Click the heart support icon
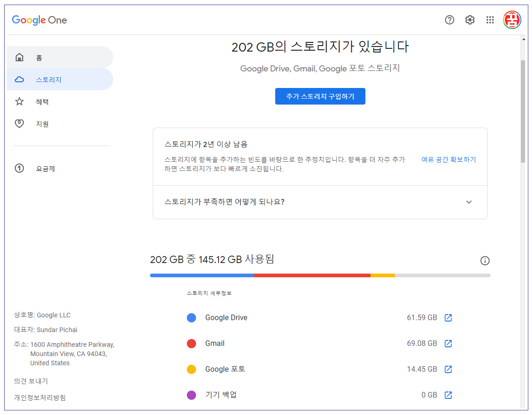 coord(19,123)
